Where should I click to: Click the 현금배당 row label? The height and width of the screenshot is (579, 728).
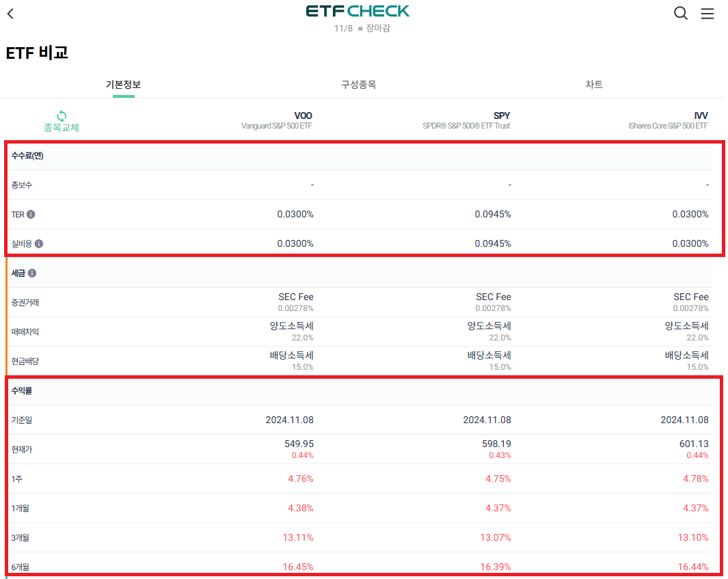[x=25, y=361]
